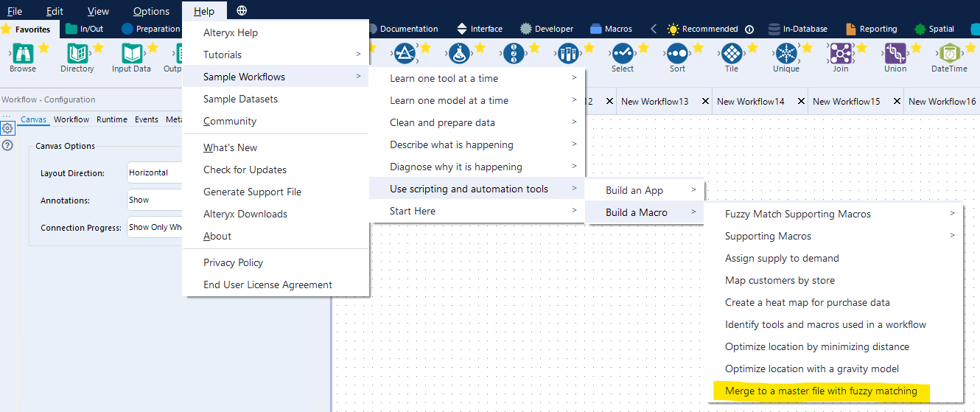Toggle favorite star next to Unique tool
This screenshot has height=412, width=980.
pyautogui.click(x=807, y=48)
